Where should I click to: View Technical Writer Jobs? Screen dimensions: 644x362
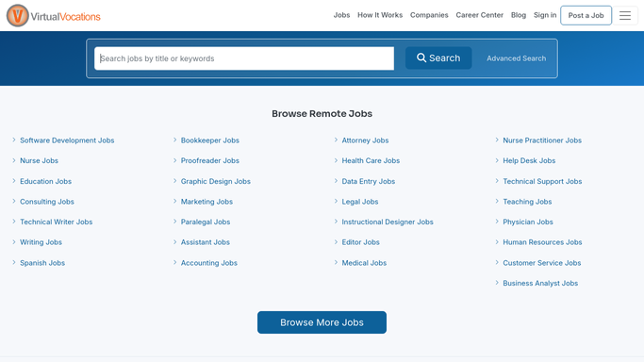pos(57,222)
